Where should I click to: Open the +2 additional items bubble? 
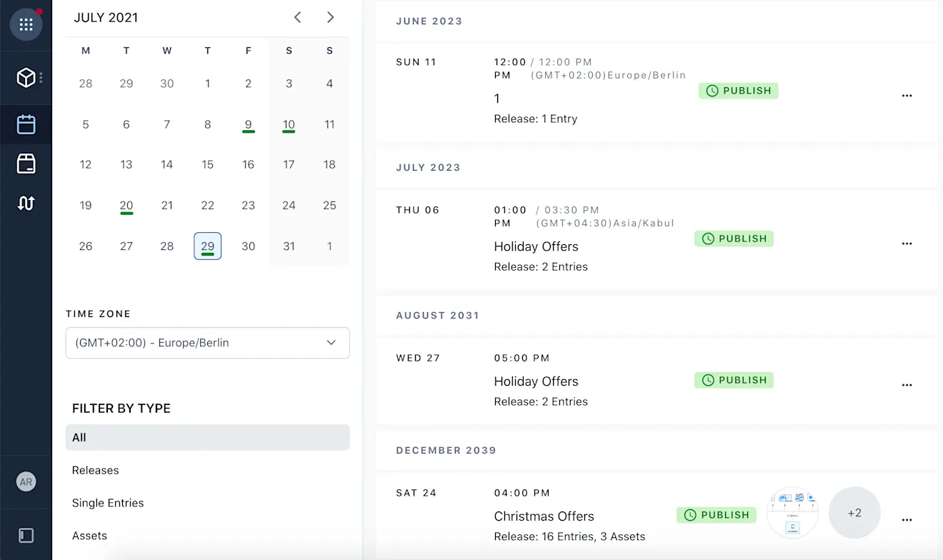click(x=854, y=513)
